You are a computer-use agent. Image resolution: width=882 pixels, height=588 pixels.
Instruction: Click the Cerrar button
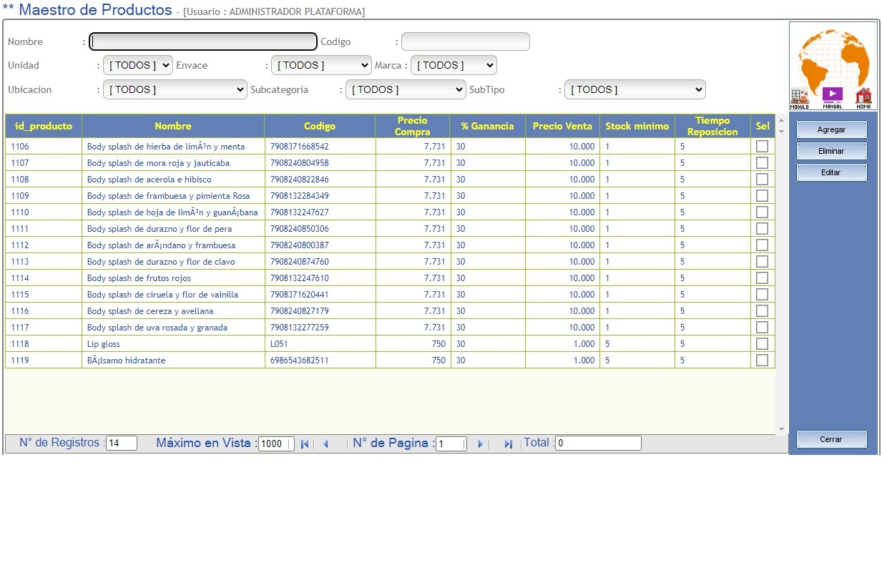tap(832, 439)
